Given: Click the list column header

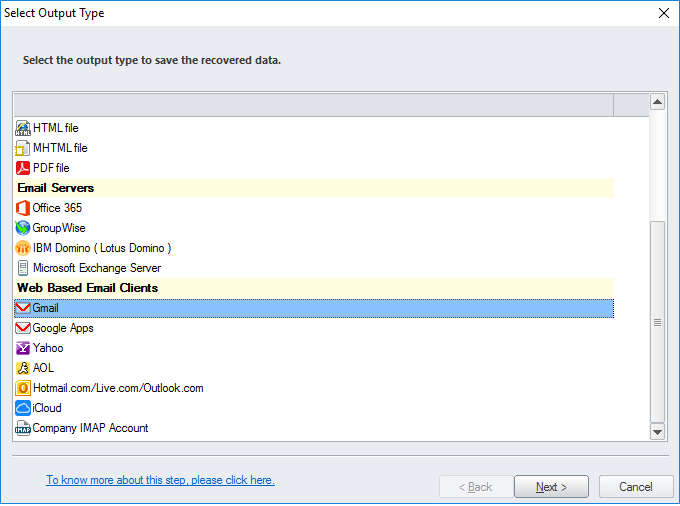Looking at the screenshot, I should (314, 105).
